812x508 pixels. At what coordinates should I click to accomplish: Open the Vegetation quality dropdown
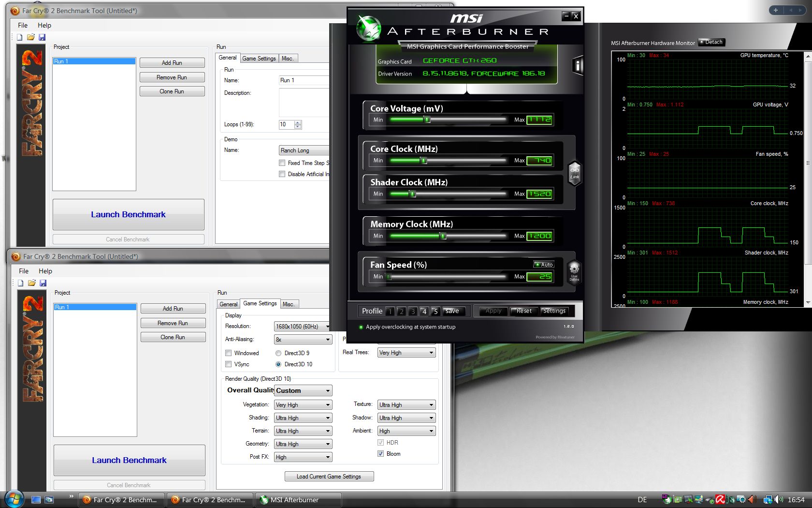pyautogui.click(x=303, y=405)
